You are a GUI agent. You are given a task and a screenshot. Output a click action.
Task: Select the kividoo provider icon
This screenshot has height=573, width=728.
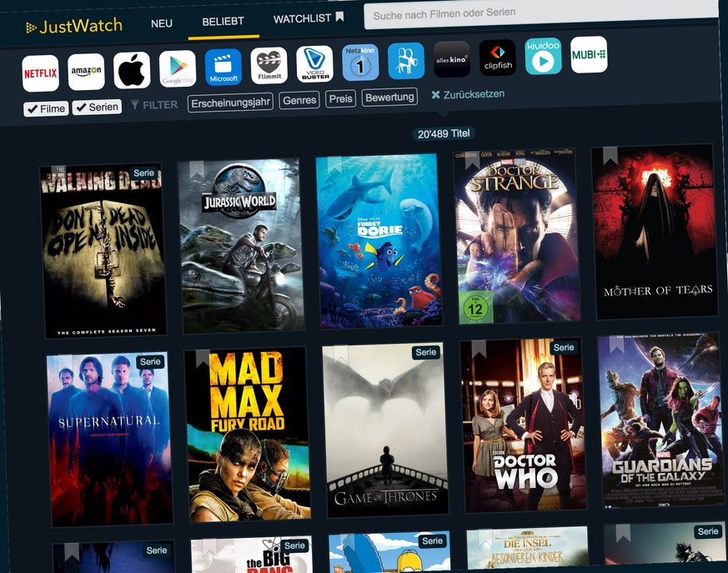[543, 56]
